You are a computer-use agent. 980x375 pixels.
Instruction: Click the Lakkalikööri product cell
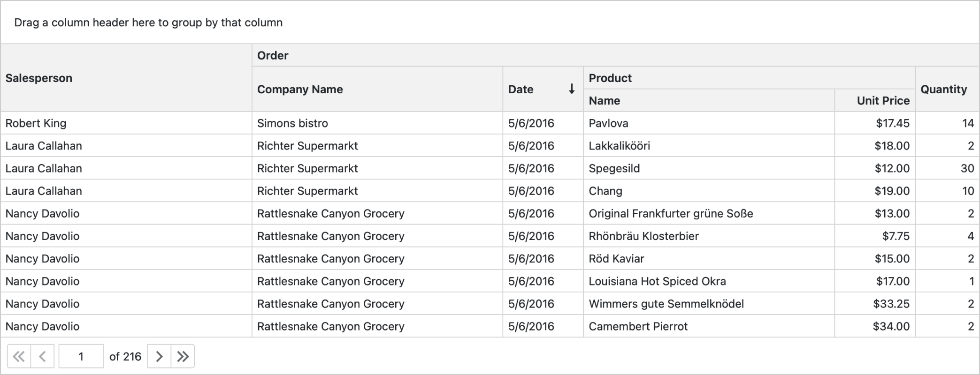click(x=620, y=146)
